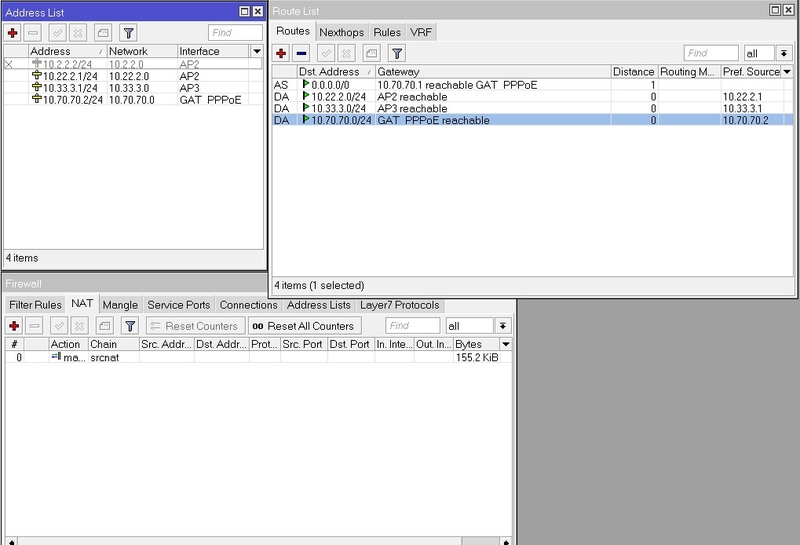This screenshot has width=800, height=545.
Task: Maximize the Route List window
Action: click(775, 10)
